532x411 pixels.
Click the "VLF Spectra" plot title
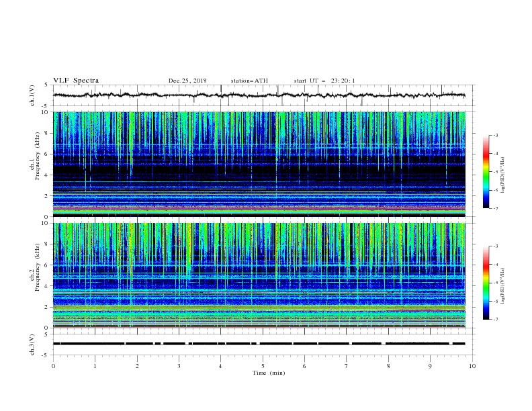[x=76, y=81]
